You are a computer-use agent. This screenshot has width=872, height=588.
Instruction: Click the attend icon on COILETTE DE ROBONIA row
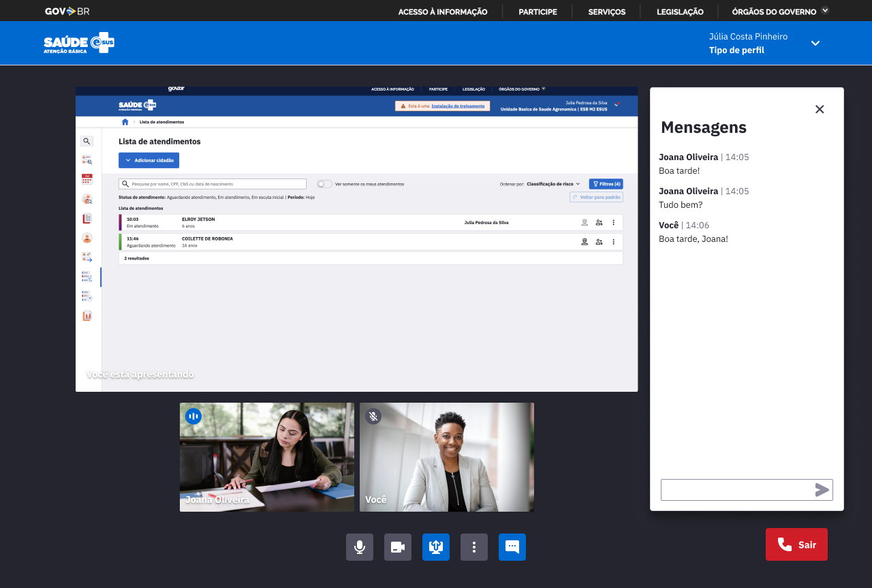click(585, 242)
